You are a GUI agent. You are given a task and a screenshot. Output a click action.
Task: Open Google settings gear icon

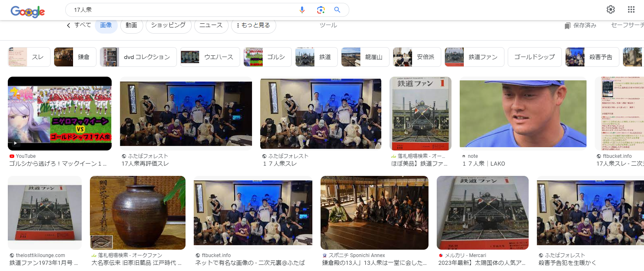click(611, 9)
